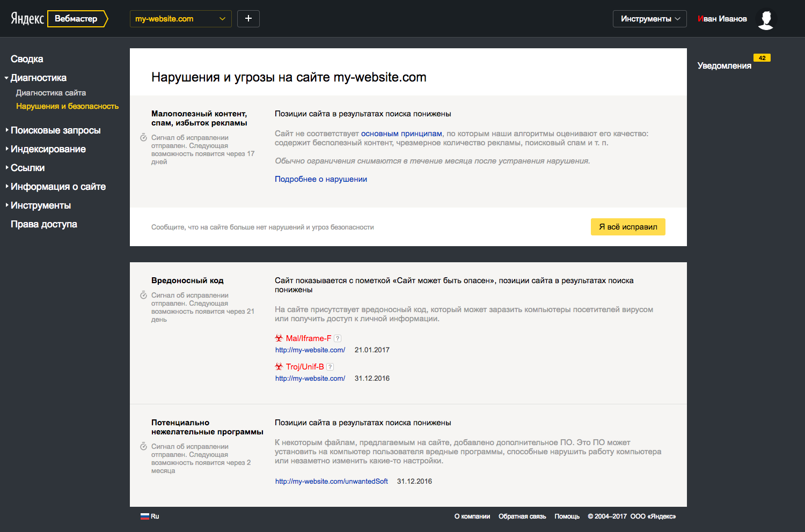Click the text Сообщите, что на сайте больше нет нарушений

click(262, 227)
